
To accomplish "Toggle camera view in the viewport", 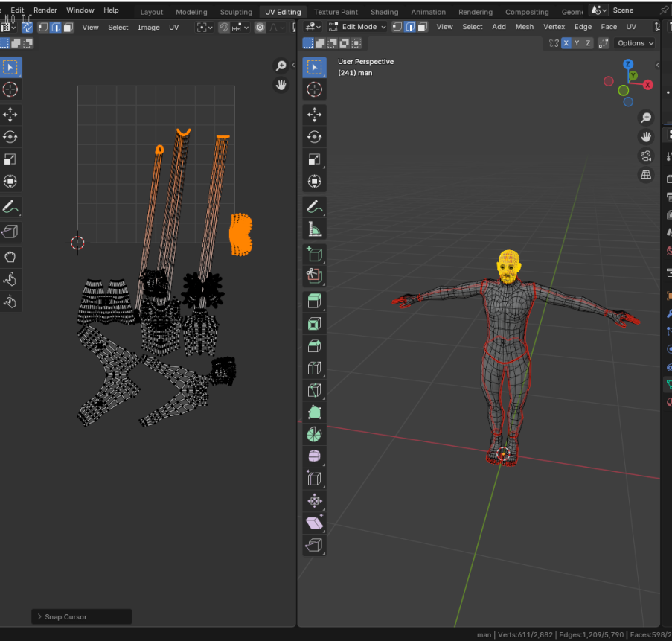I will (x=646, y=156).
